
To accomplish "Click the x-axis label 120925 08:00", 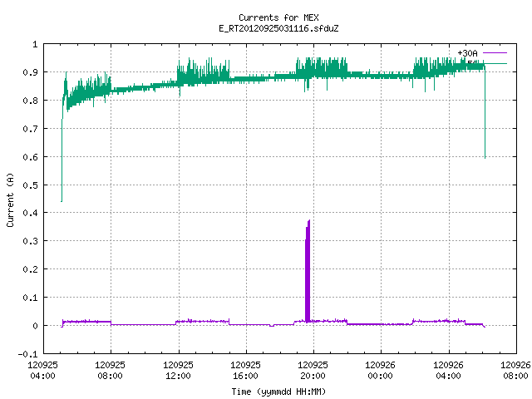I will [111, 371].
